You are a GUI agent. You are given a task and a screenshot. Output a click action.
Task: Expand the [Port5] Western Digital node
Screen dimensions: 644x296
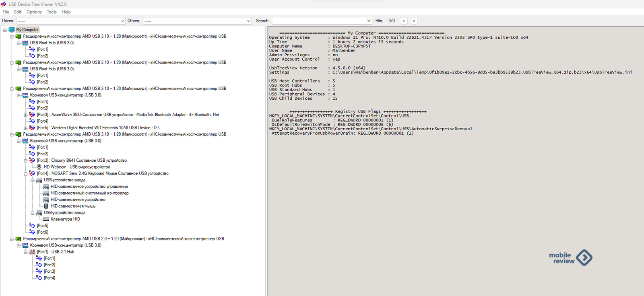(x=25, y=128)
